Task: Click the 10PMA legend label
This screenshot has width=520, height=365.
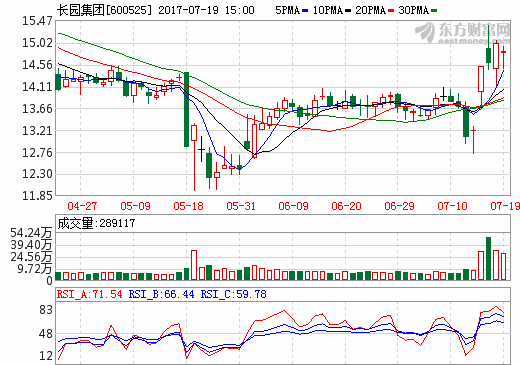Action: [x=328, y=10]
